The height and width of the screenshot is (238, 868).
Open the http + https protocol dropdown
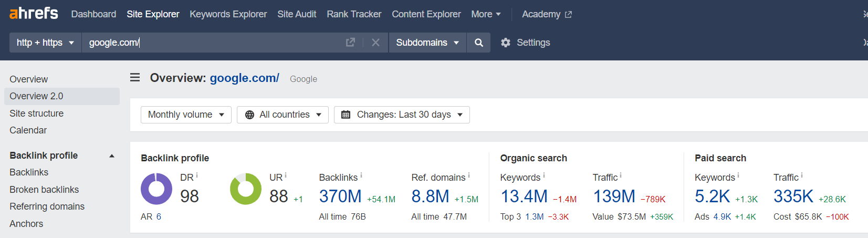(x=45, y=43)
